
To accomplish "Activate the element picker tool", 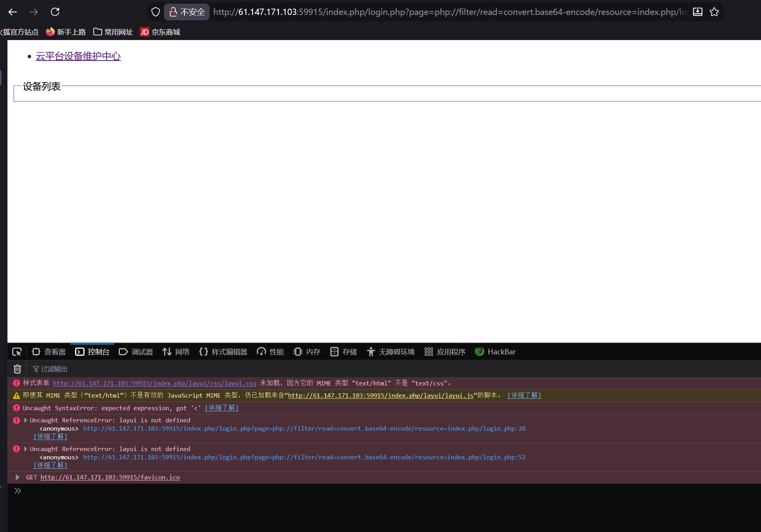I will click(x=17, y=352).
